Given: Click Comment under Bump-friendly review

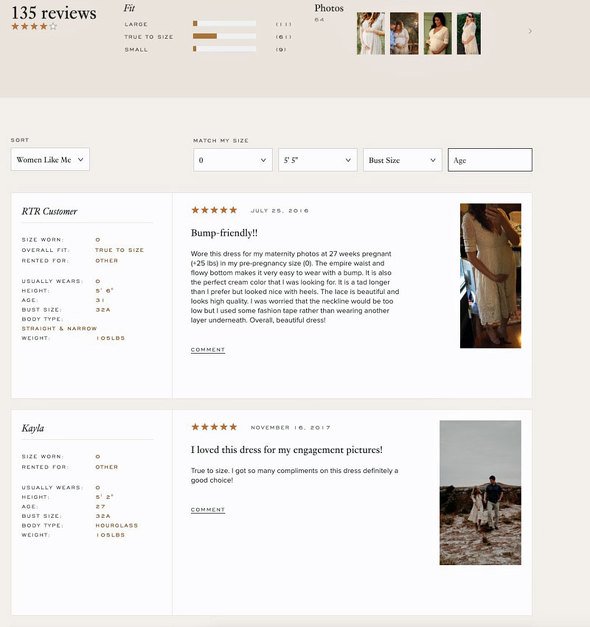Looking at the screenshot, I should [x=208, y=350].
